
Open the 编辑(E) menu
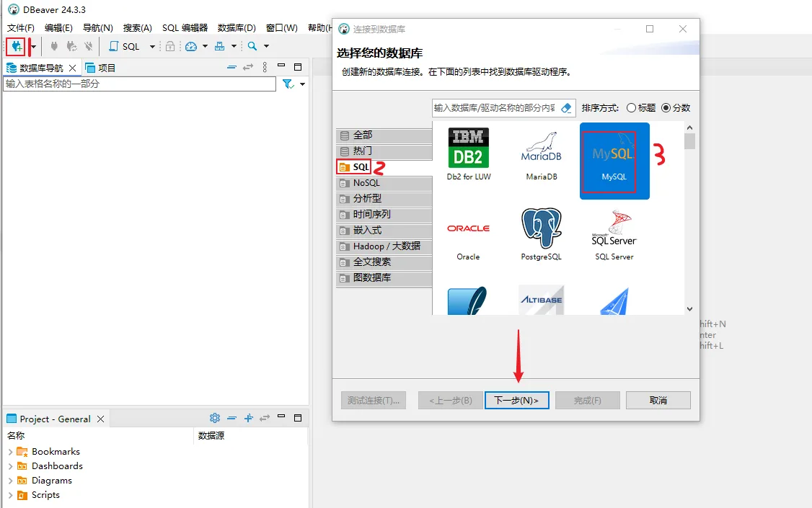click(x=58, y=28)
